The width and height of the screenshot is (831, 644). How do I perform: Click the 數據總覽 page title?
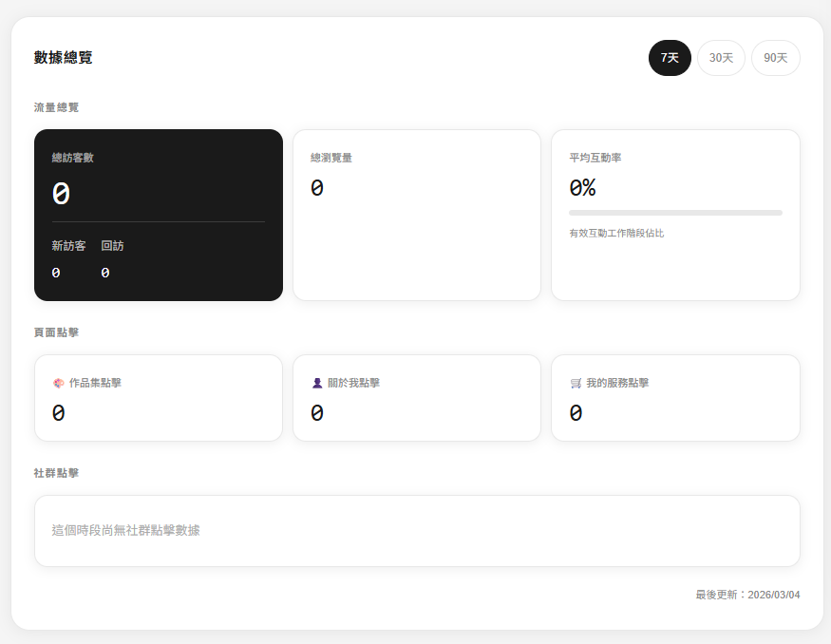click(64, 58)
